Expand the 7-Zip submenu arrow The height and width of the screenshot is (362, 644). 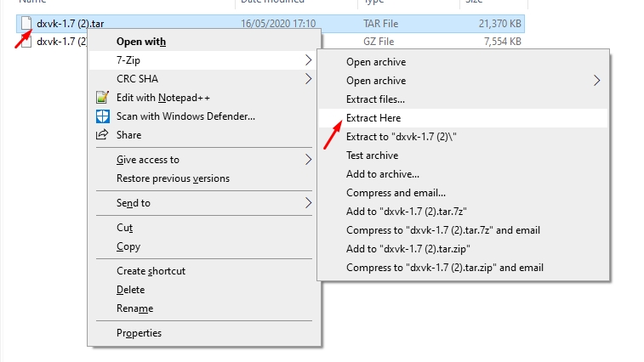(308, 60)
